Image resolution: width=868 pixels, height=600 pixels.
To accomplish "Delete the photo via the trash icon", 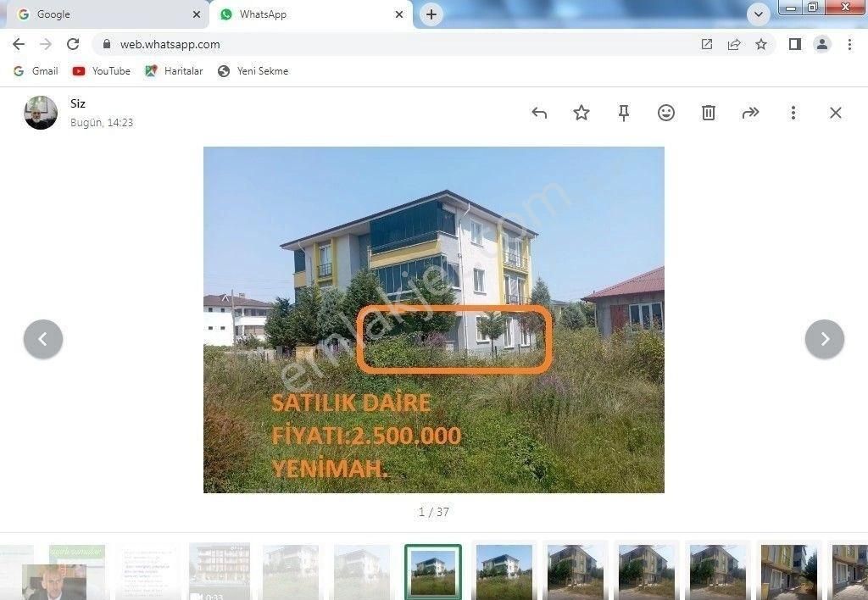I will click(x=708, y=113).
